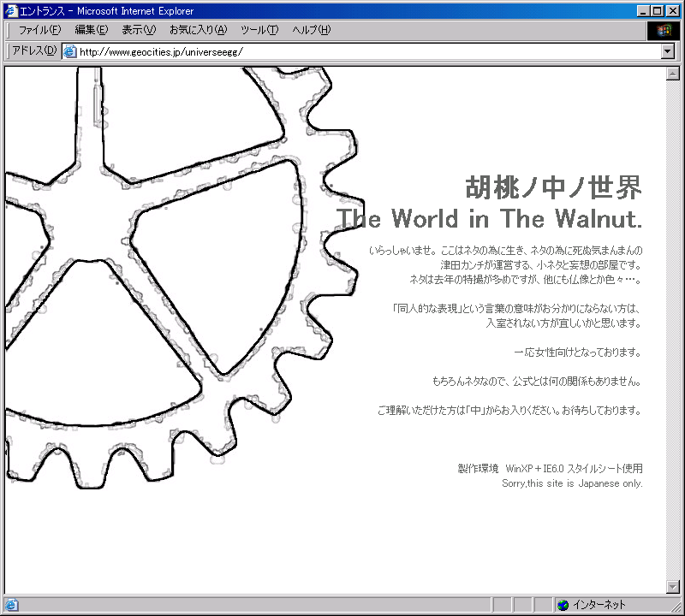Click the Windows flag throbber icon
The width and height of the screenshot is (685, 616).
[x=663, y=30]
